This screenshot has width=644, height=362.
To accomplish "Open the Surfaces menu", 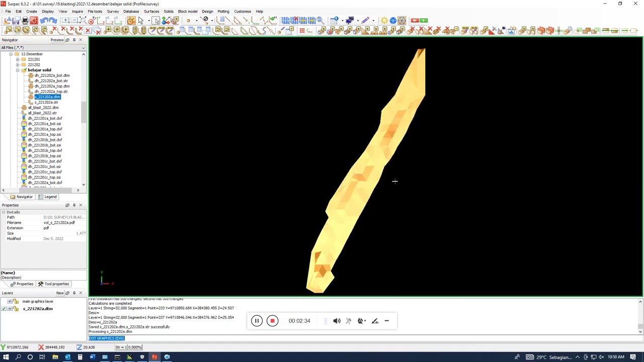I will click(x=151, y=12).
